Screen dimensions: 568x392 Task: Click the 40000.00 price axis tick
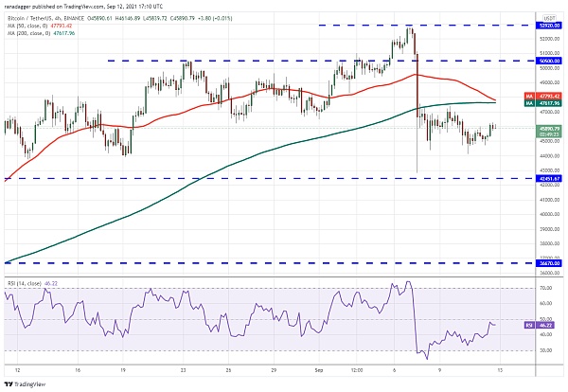coord(549,215)
